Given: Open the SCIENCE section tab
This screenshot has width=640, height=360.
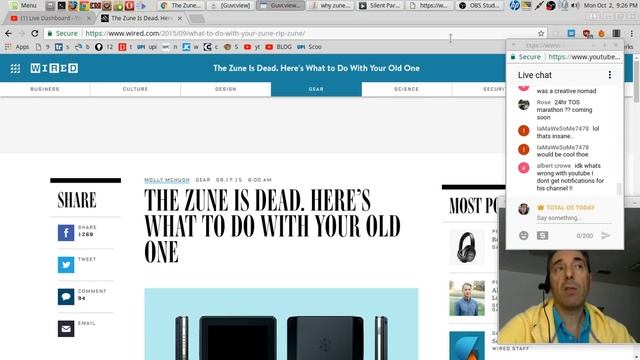Looking at the screenshot, I should (x=407, y=89).
